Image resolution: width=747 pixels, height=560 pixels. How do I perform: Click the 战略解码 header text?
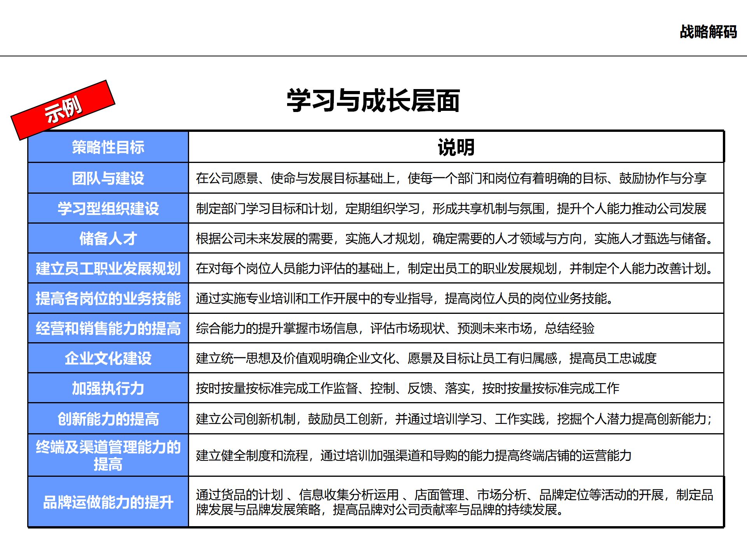click(708, 31)
